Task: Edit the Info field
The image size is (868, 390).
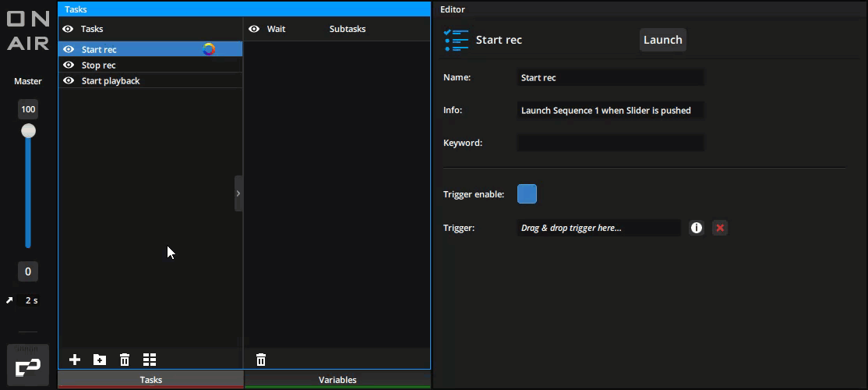Action: click(x=611, y=110)
